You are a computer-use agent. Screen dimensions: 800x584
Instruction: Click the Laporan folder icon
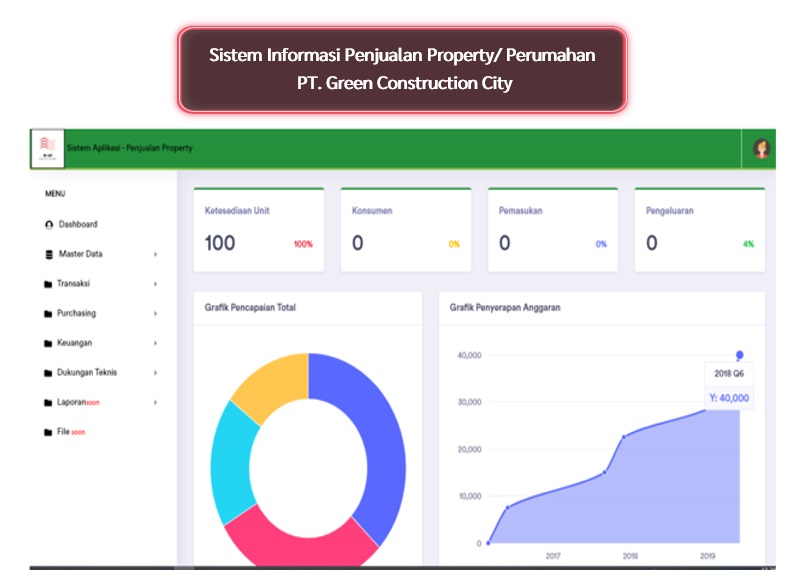coord(48,402)
